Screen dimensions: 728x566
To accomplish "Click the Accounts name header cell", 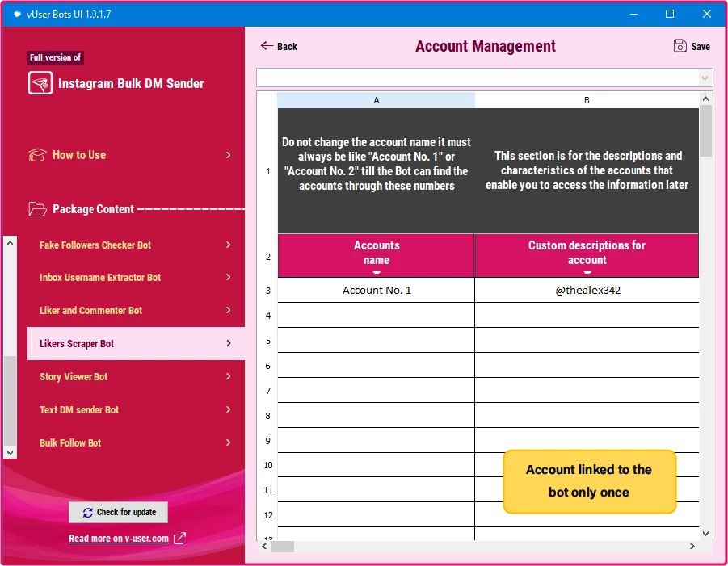I will click(376, 256).
